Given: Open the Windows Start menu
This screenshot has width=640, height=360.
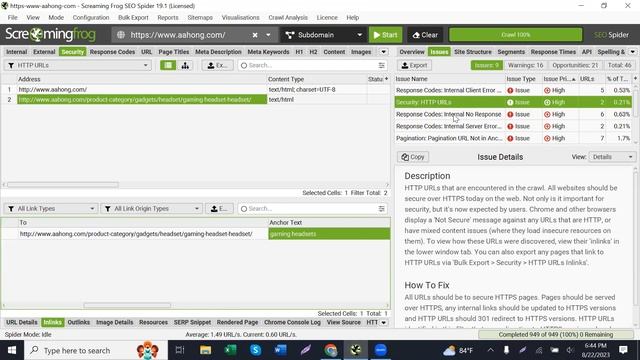Looking at the screenshot, I should [x=12, y=350].
